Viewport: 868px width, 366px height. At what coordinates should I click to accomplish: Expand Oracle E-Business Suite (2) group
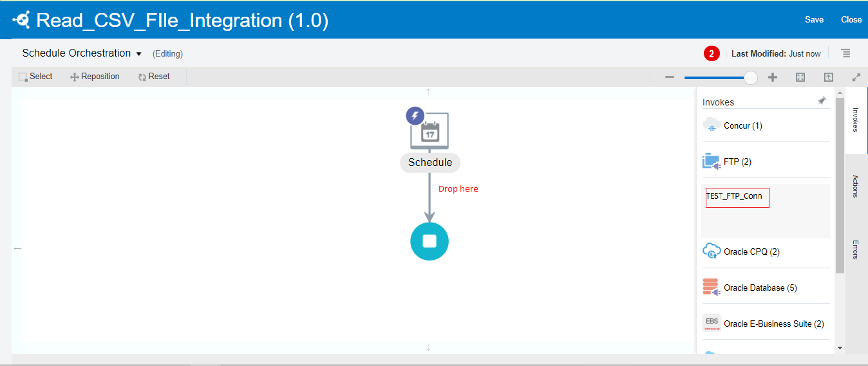(x=766, y=324)
